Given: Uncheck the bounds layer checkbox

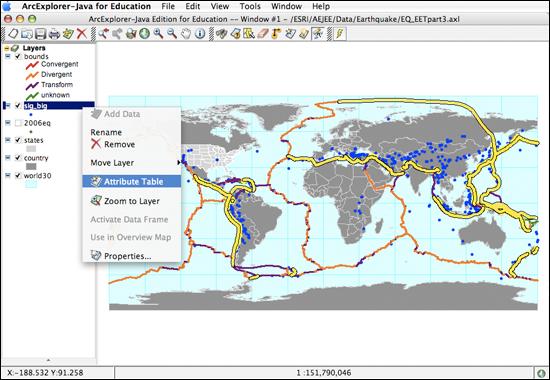Looking at the screenshot, I should click(18, 56).
